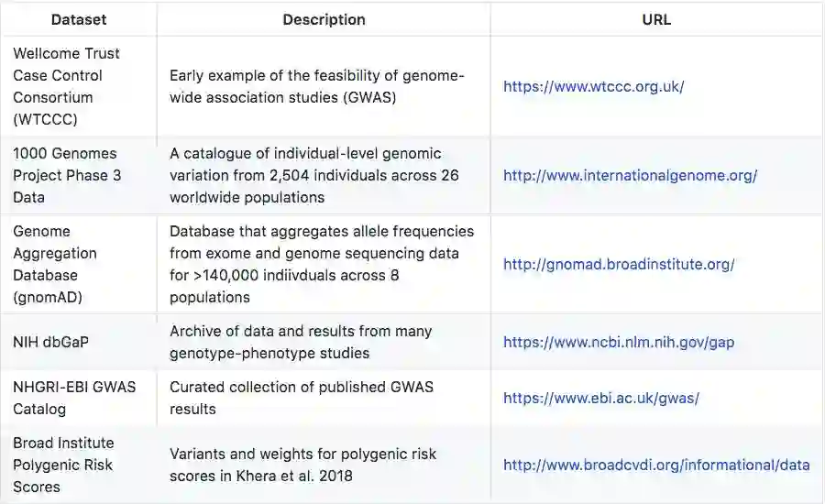Image resolution: width=825 pixels, height=504 pixels.
Task: Click the Dataset column header
Action: 79,19
